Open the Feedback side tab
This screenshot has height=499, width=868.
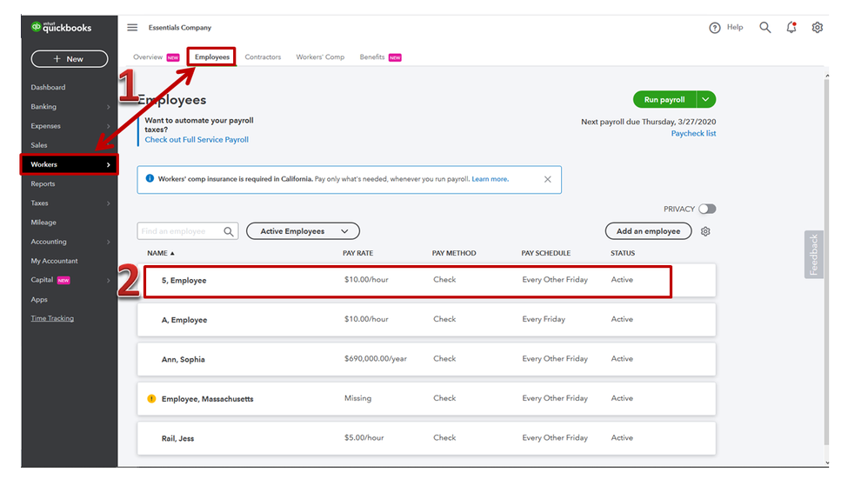(813, 255)
